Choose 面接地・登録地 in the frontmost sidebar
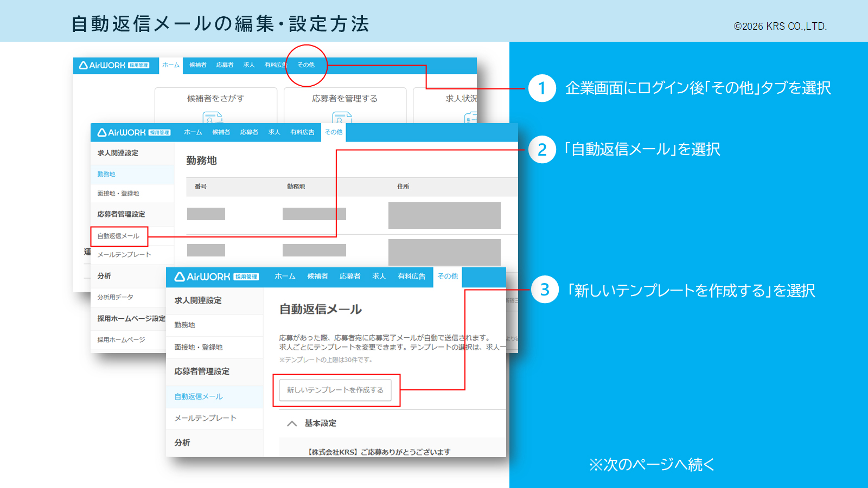The image size is (868, 488). coord(198,347)
